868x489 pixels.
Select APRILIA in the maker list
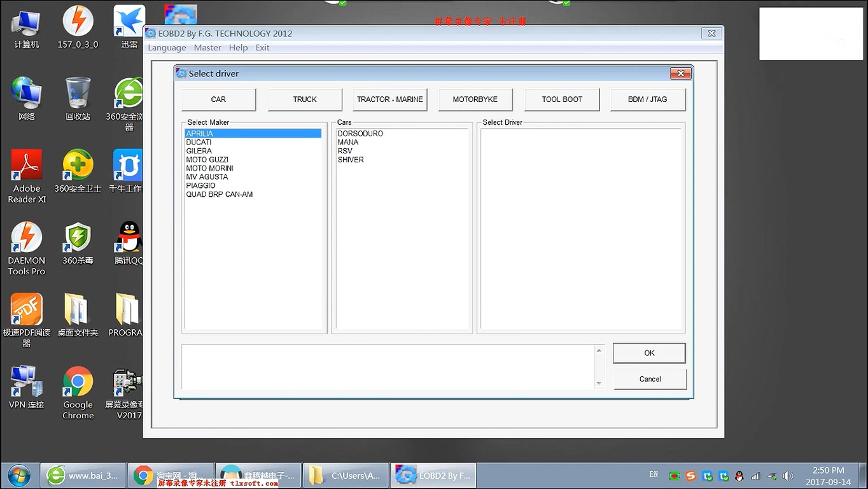click(253, 134)
